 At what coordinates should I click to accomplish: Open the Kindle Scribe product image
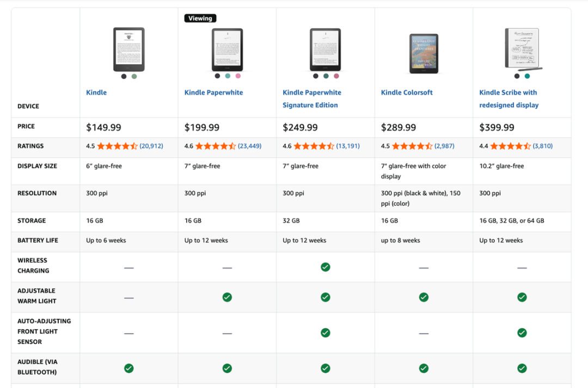[x=523, y=49]
